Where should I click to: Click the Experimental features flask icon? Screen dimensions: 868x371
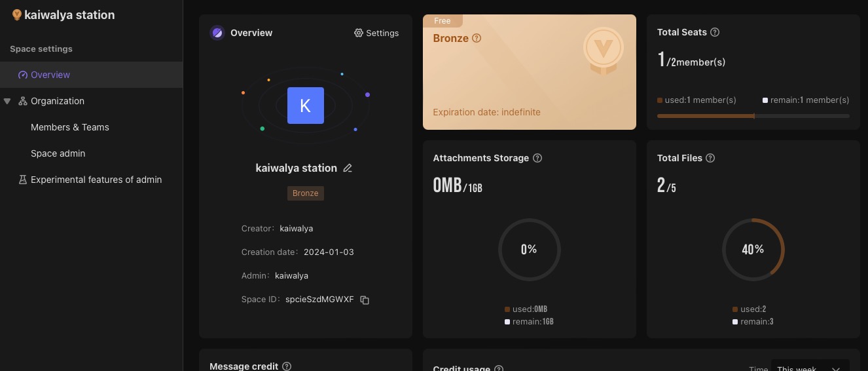(x=23, y=180)
